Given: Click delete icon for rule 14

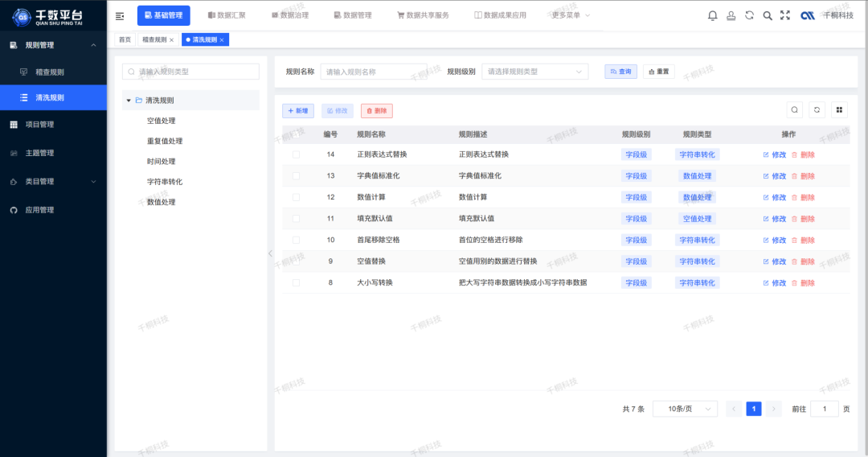Looking at the screenshot, I should tap(794, 154).
